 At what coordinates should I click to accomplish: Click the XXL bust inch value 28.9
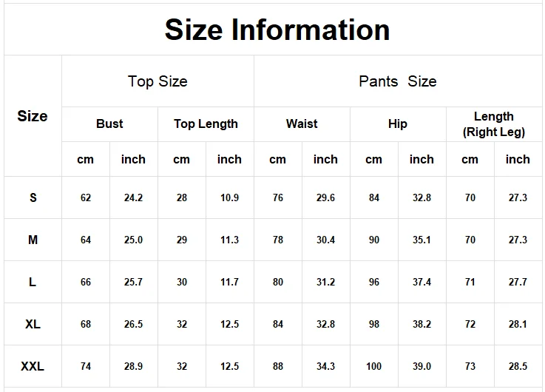(133, 366)
